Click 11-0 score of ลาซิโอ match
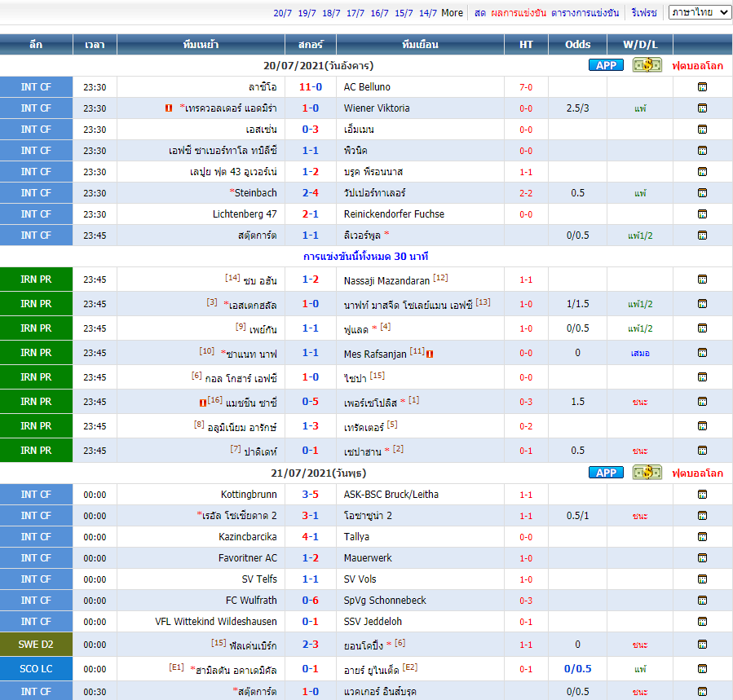Screen dimensions: 733x700 point(311,87)
